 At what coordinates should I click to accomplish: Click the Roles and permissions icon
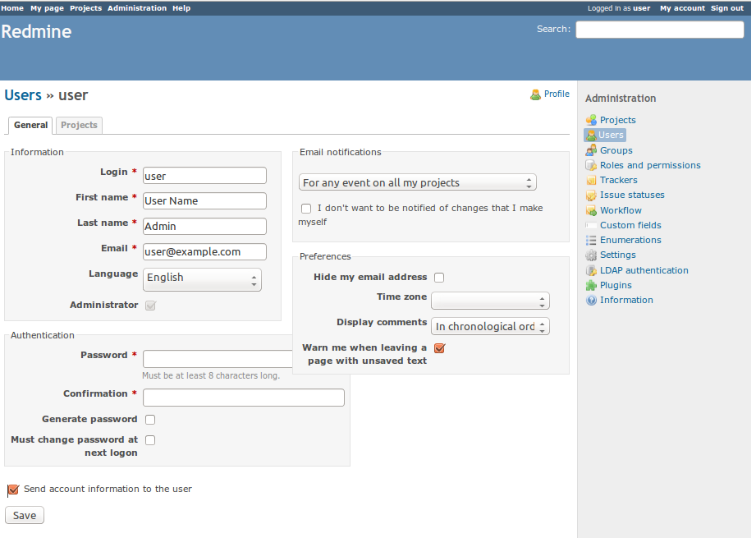591,165
